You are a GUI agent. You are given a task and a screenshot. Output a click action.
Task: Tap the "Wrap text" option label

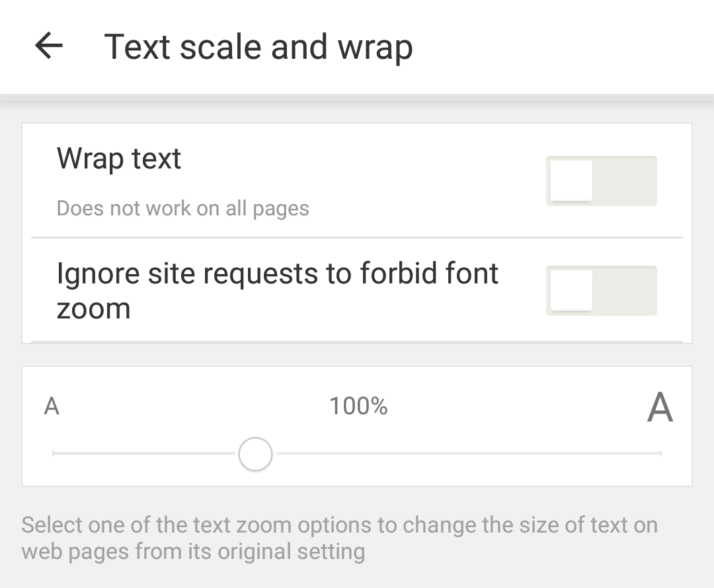coord(119,159)
